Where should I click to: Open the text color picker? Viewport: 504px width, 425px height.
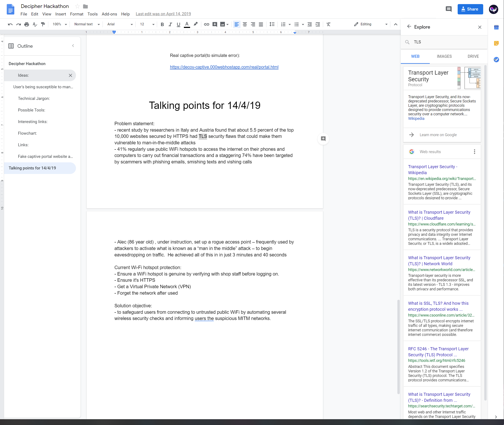pyautogui.click(x=187, y=24)
